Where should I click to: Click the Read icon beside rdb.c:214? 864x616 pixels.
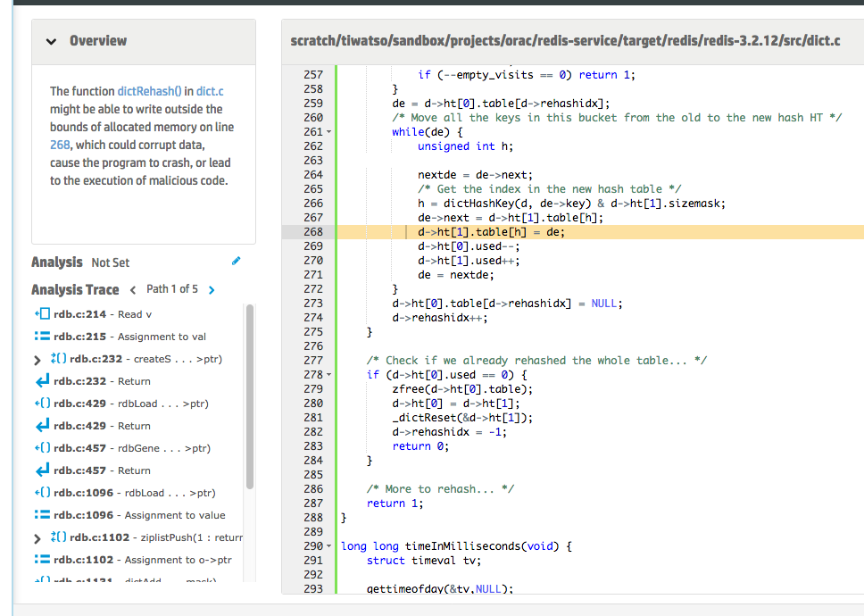[x=40, y=314]
